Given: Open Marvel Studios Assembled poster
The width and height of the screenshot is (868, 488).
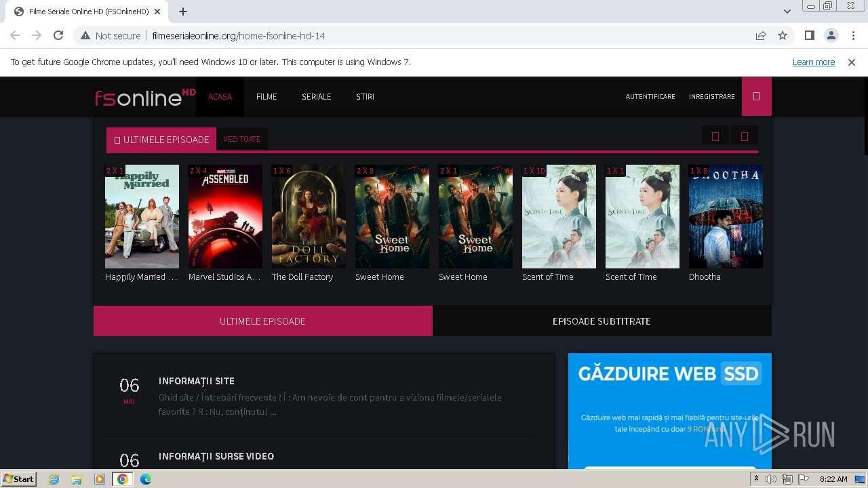Looking at the screenshot, I should pos(225,216).
